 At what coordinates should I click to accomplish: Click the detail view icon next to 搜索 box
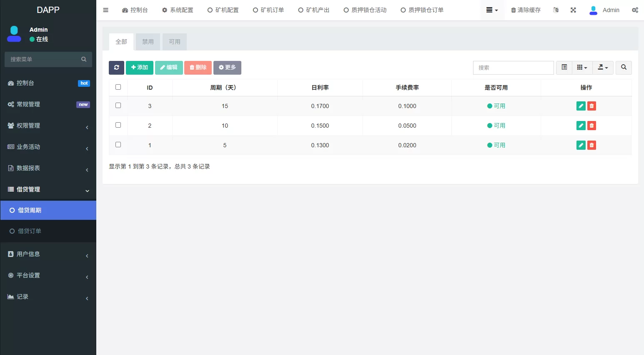tap(564, 67)
